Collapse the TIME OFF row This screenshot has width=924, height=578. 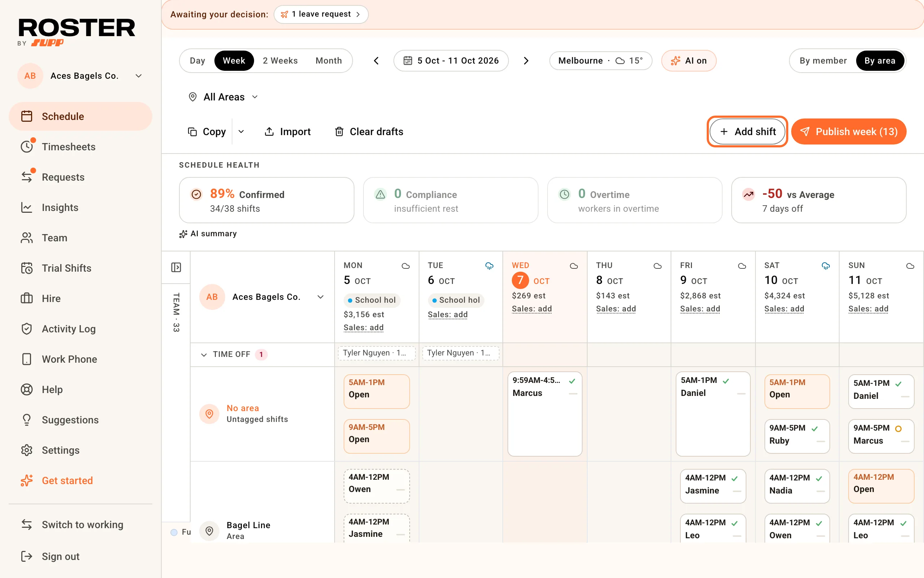[204, 354]
